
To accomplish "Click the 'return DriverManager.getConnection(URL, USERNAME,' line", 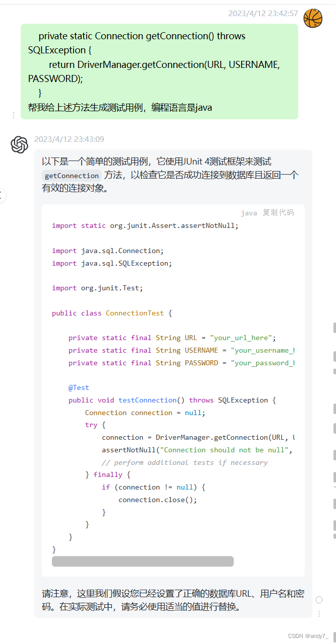I will 164,64.
